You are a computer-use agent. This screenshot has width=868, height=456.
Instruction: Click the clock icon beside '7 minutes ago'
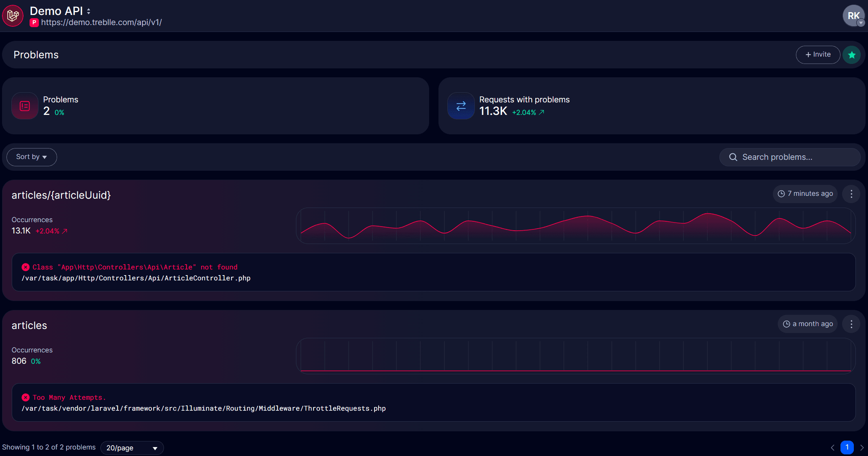click(781, 194)
